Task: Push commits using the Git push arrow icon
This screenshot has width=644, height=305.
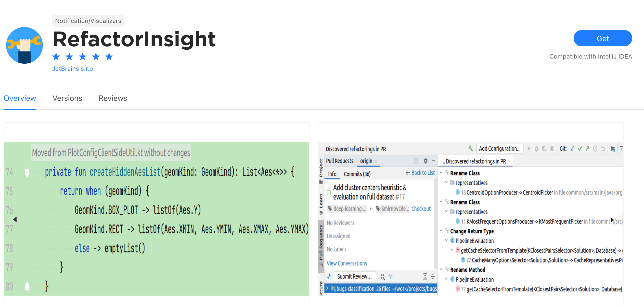Action: 587,149
